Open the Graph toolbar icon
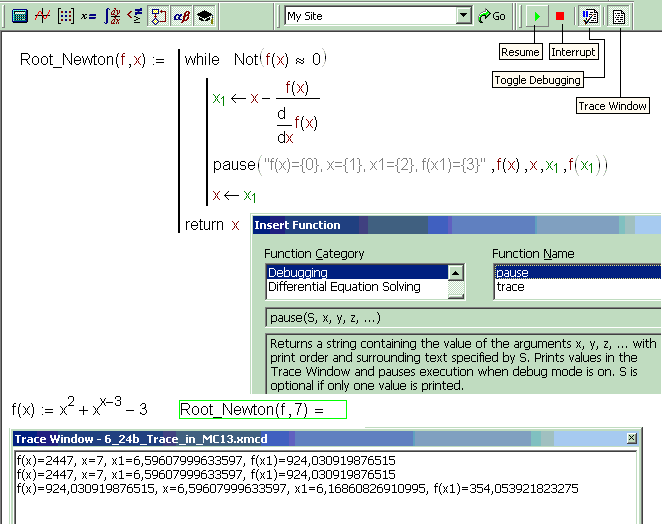Viewport: 662px width, 524px height. 43,16
